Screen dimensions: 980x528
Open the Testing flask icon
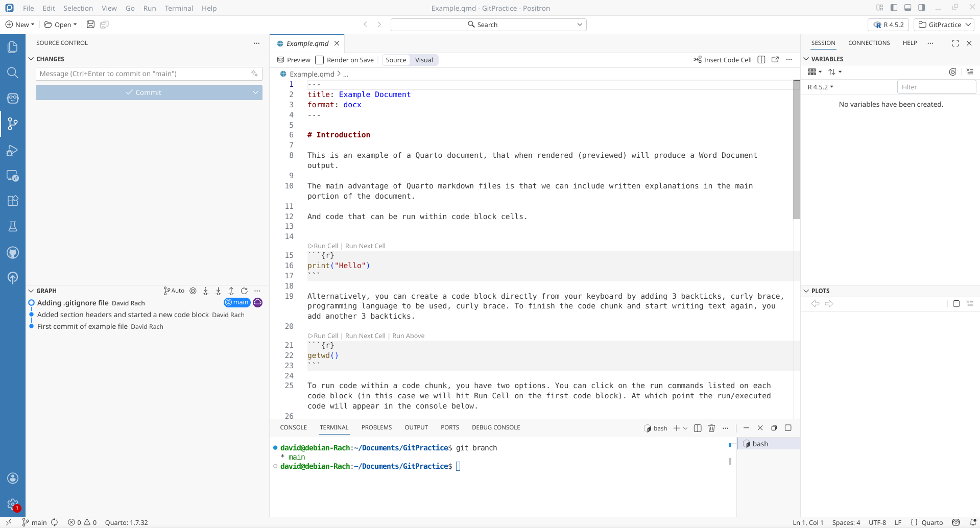pos(13,226)
